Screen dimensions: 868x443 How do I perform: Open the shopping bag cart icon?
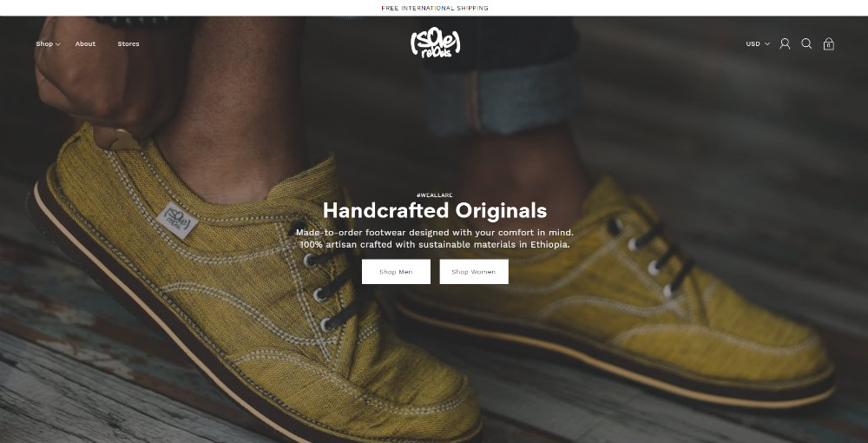[x=829, y=43]
